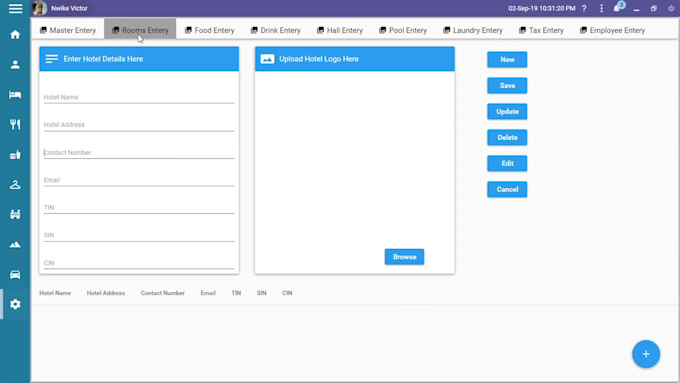The image size is (680, 383).
Task: Click the Delete button
Action: tap(507, 137)
